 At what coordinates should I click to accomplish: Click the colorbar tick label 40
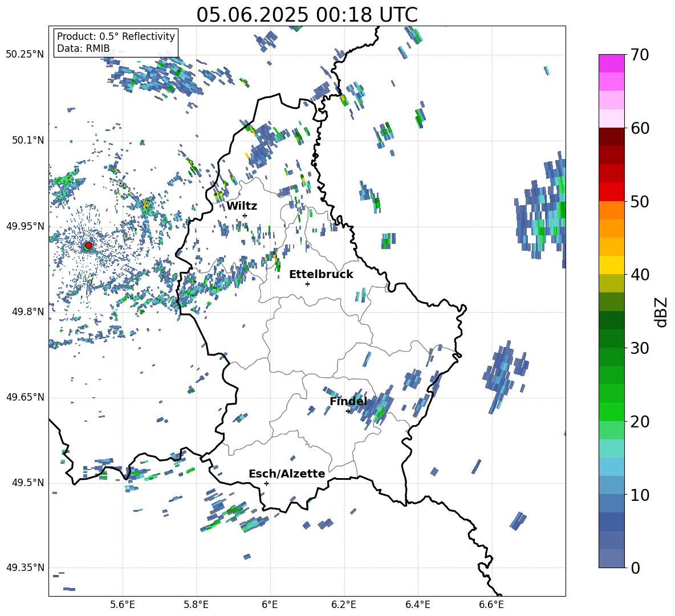[x=640, y=275]
